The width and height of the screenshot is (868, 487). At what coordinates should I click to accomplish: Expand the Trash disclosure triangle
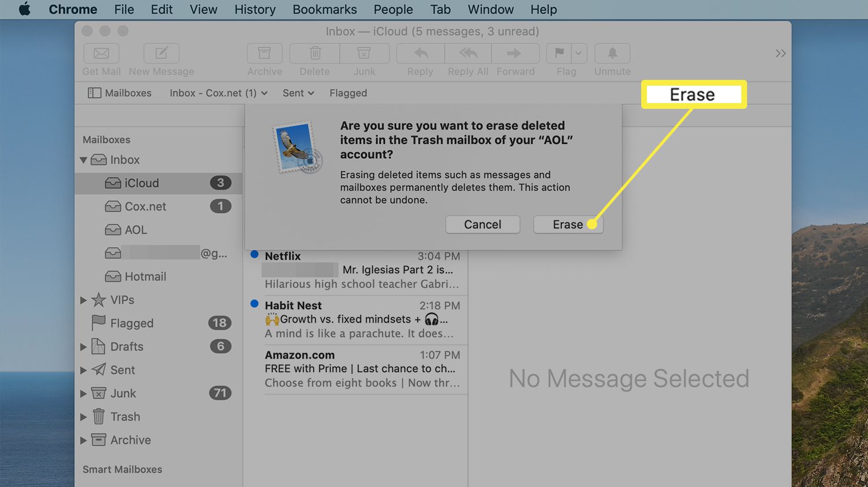83,417
